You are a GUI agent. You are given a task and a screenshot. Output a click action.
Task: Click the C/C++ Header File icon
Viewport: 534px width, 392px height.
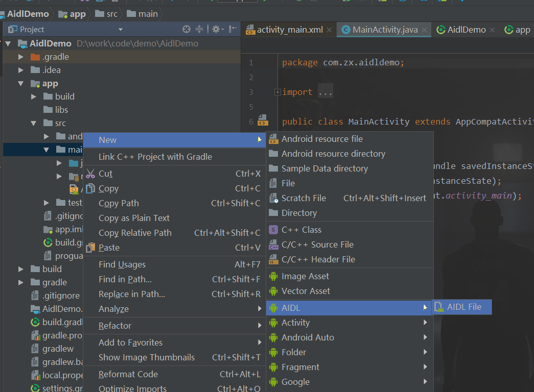273,259
